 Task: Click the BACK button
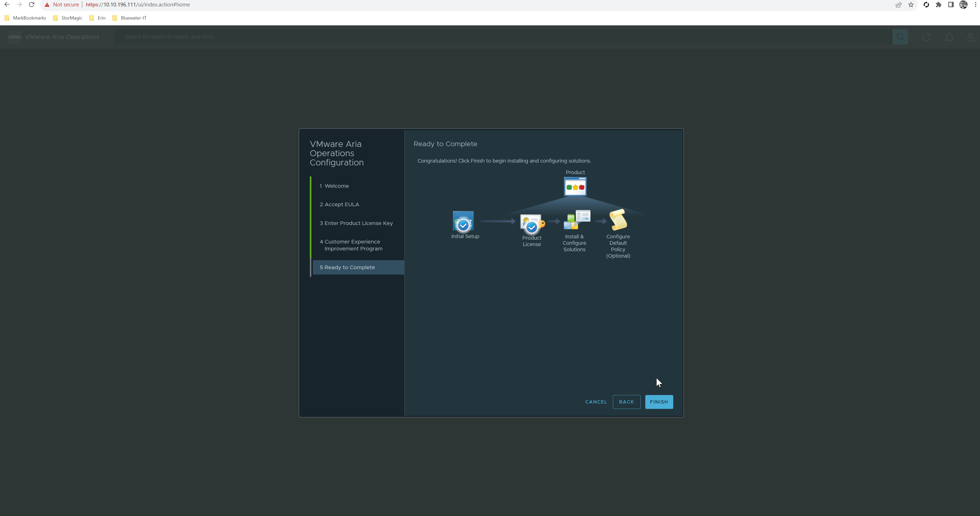point(626,402)
